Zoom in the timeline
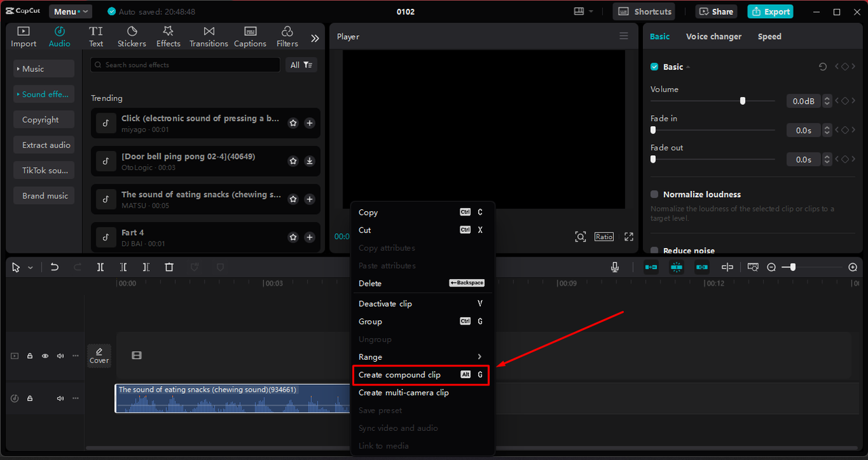 pos(853,268)
